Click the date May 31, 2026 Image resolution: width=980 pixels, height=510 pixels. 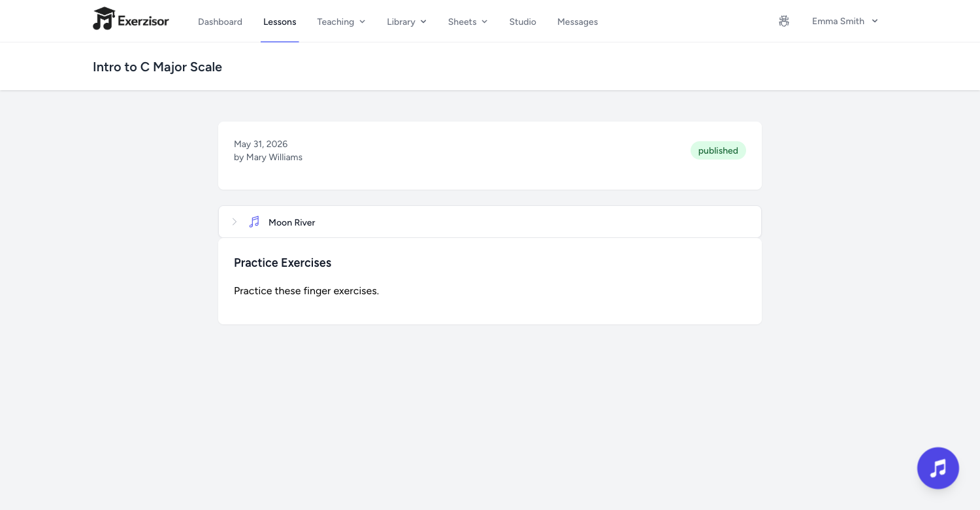pos(261,144)
